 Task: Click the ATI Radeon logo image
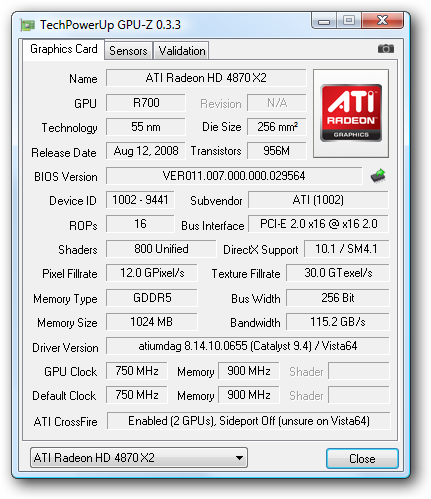tap(351, 113)
